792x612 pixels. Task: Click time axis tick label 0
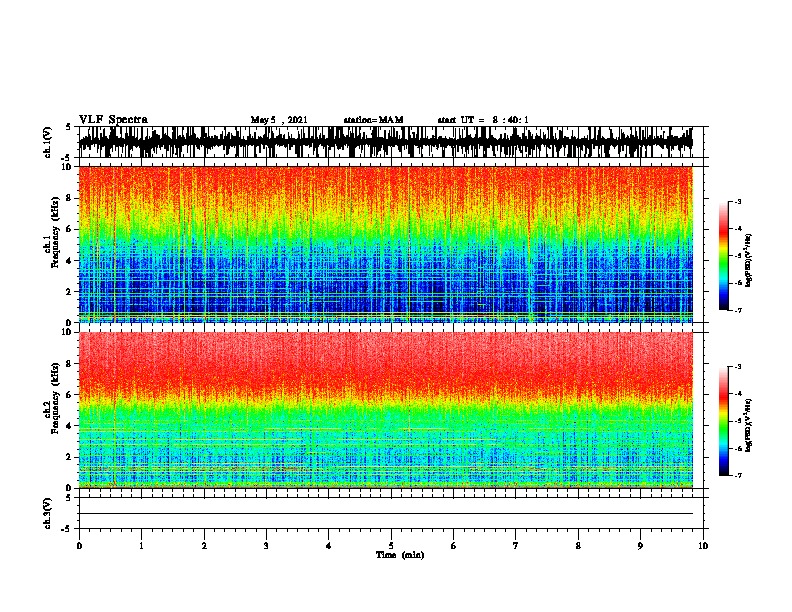coord(79,546)
